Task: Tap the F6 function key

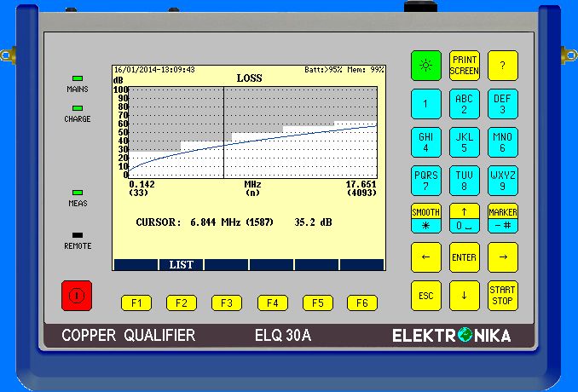Action: (362, 303)
